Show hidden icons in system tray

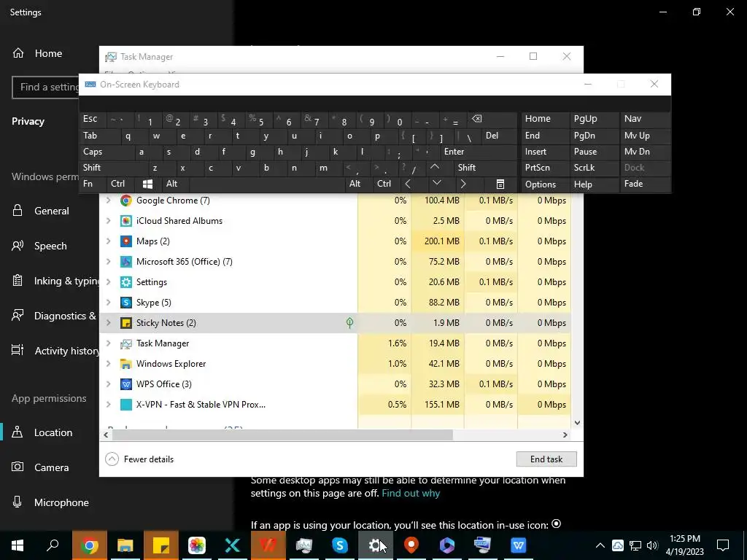coord(600,545)
